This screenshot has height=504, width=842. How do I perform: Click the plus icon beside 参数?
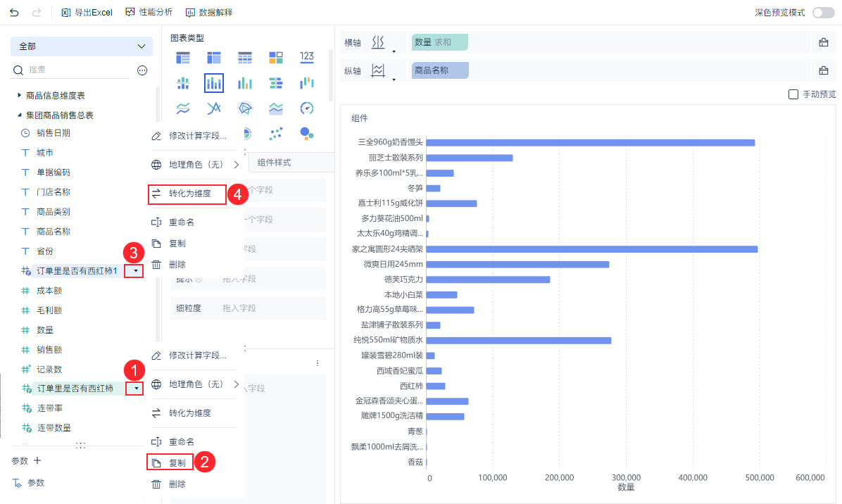(x=37, y=460)
